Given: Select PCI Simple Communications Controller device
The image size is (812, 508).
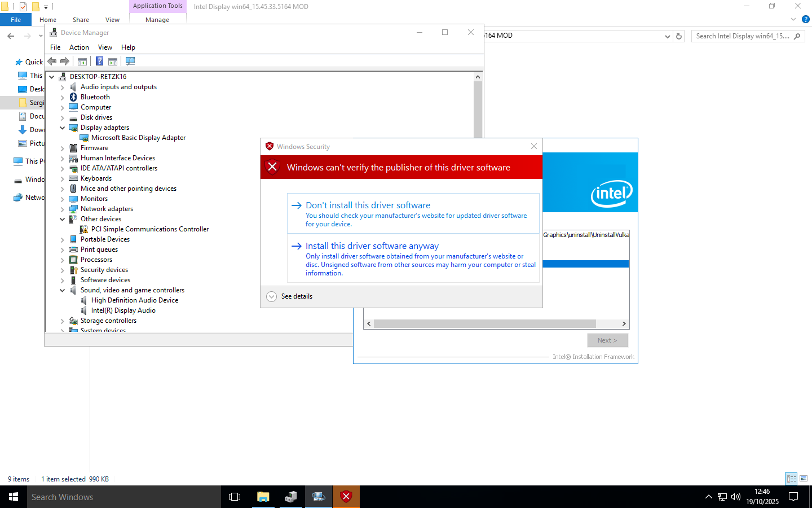Looking at the screenshot, I should click(150, 229).
